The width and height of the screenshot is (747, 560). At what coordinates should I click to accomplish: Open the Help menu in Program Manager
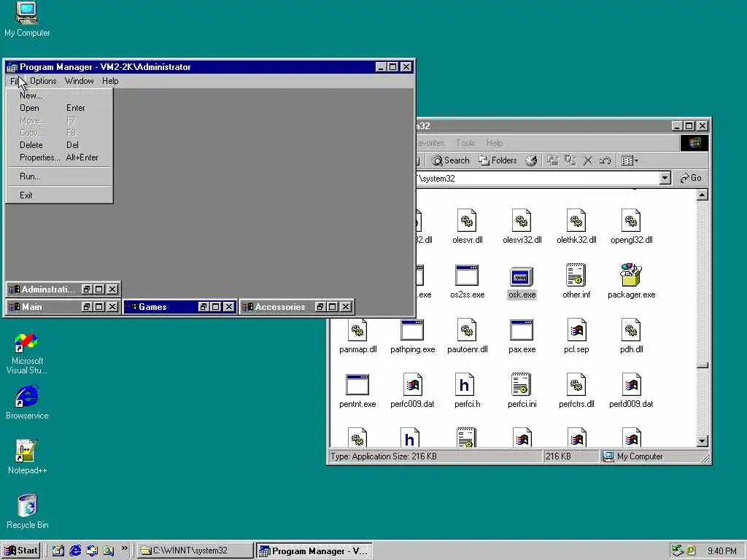(110, 81)
